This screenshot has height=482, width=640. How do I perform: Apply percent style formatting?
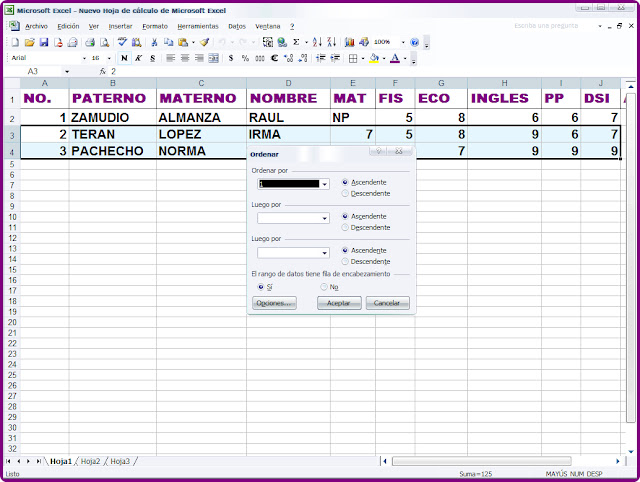pos(245,58)
